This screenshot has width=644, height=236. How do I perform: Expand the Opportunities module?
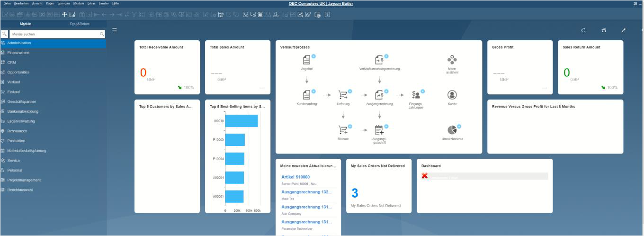[x=53, y=72]
